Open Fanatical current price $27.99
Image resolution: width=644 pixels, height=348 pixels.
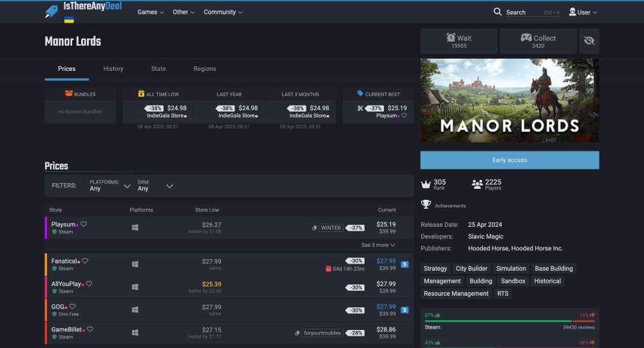(386, 261)
